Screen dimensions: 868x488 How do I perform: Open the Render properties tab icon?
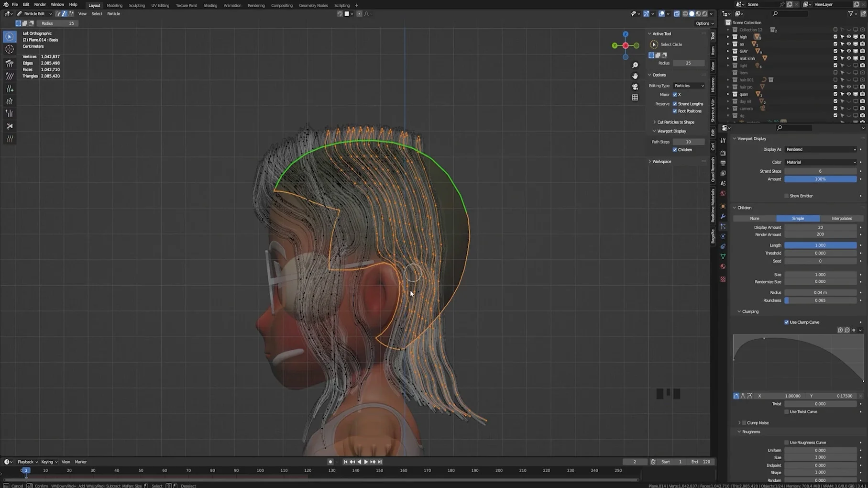[723, 153]
